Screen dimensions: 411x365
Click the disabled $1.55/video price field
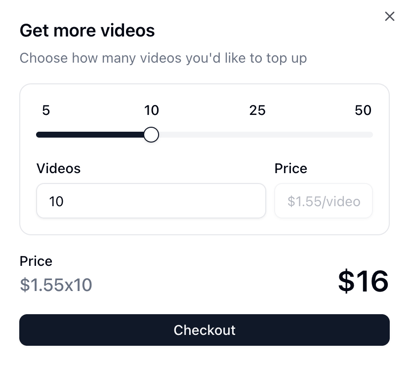click(x=323, y=201)
